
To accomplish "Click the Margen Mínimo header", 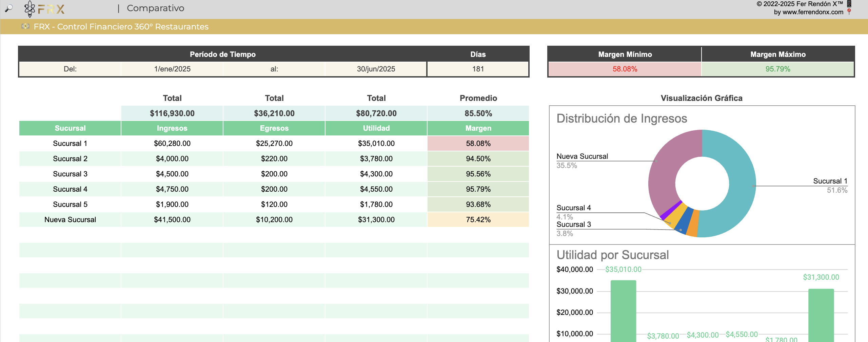I will click(625, 54).
